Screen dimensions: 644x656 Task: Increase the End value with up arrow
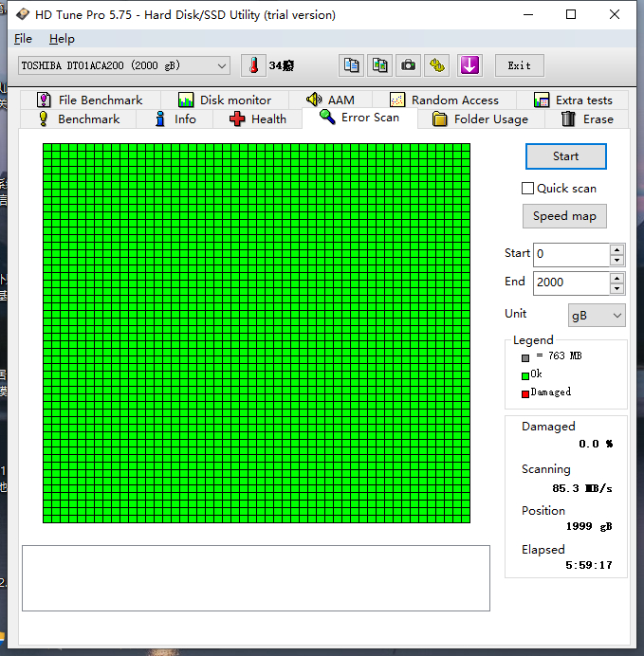coord(616,278)
